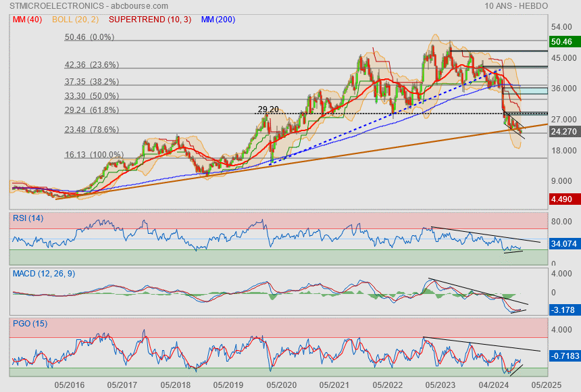
Task: Click the 80.00 RSI axis value
Action: [561, 222]
